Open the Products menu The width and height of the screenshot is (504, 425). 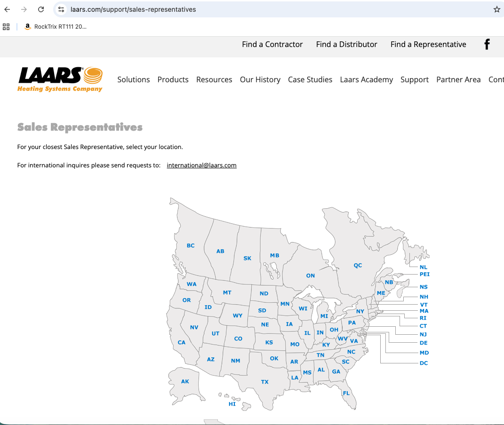coord(173,79)
